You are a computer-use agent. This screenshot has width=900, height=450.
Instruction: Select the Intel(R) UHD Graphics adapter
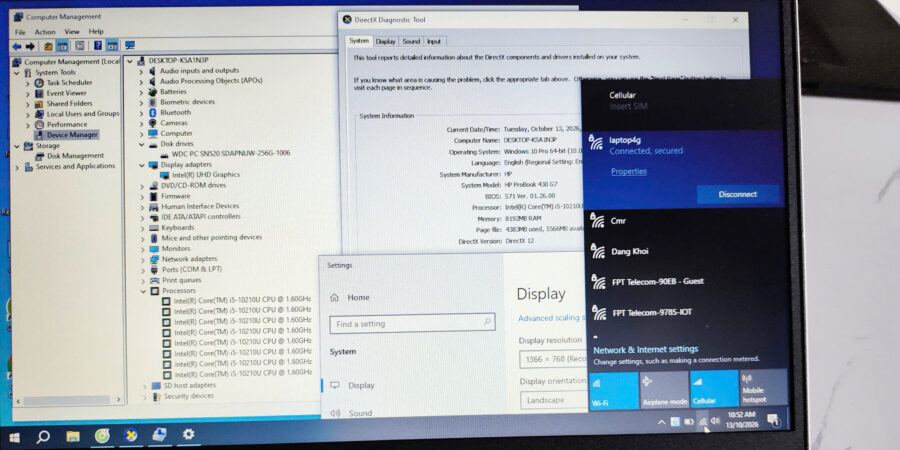tap(205, 174)
